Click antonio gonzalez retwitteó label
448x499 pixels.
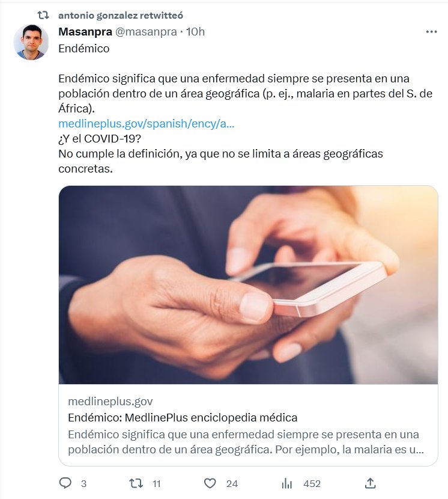pos(121,15)
